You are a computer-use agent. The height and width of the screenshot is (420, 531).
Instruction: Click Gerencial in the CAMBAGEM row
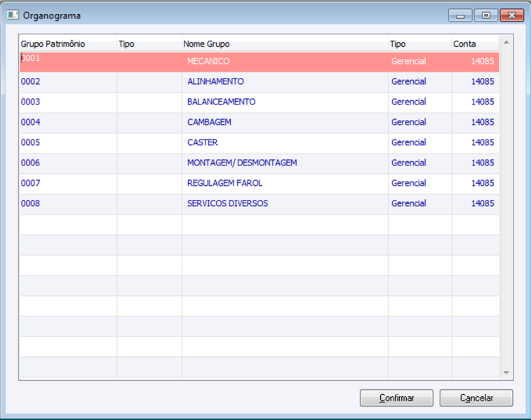point(408,122)
